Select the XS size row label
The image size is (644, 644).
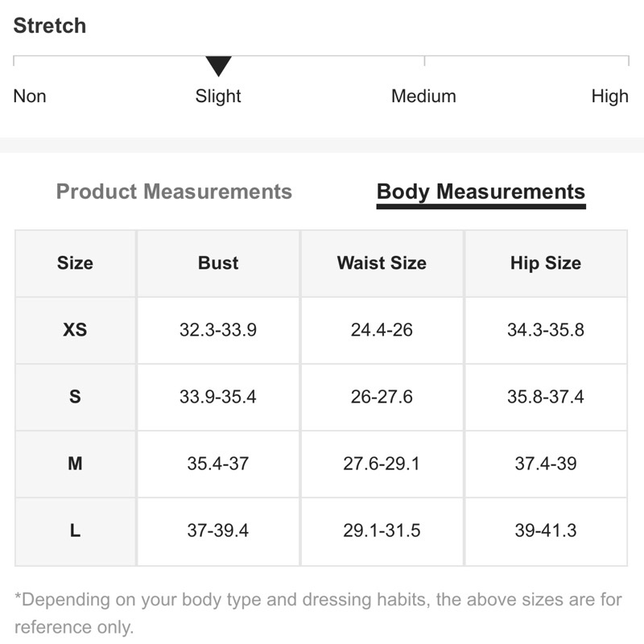[x=75, y=330]
